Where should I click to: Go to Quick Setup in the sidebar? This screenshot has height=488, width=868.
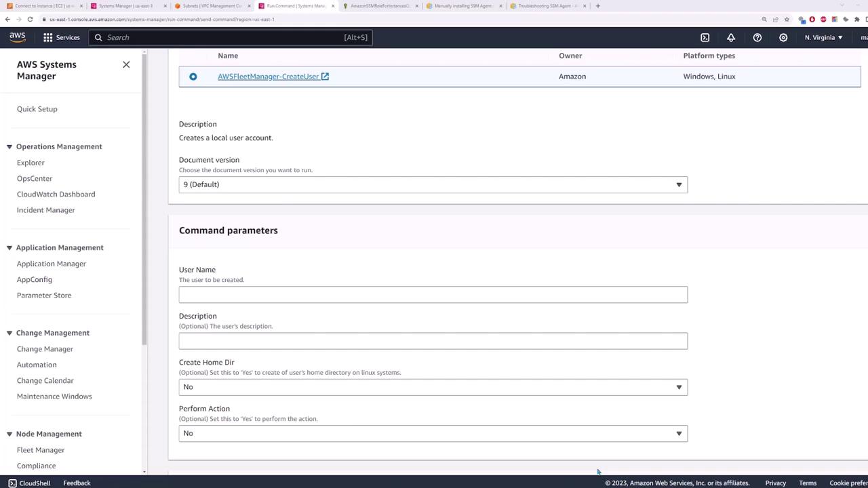pos(37,109)
